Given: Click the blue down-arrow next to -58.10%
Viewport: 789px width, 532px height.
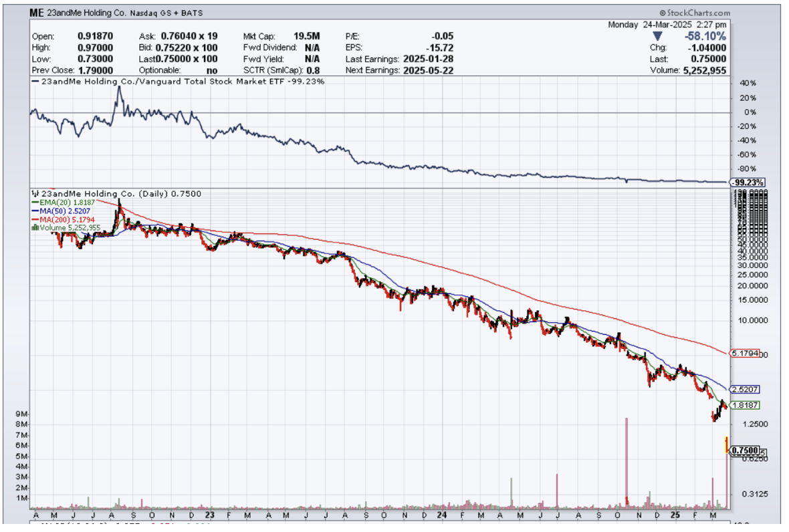Looking at the screenshot, I should point(656,36).
